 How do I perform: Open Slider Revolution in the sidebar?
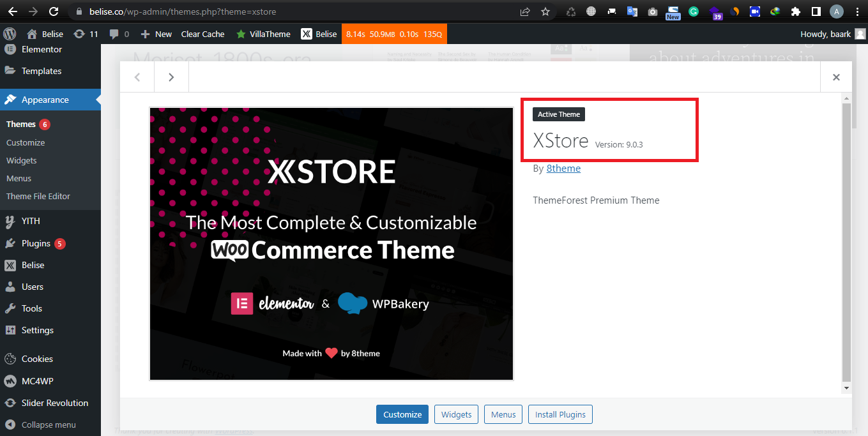(x=50, y=403)
